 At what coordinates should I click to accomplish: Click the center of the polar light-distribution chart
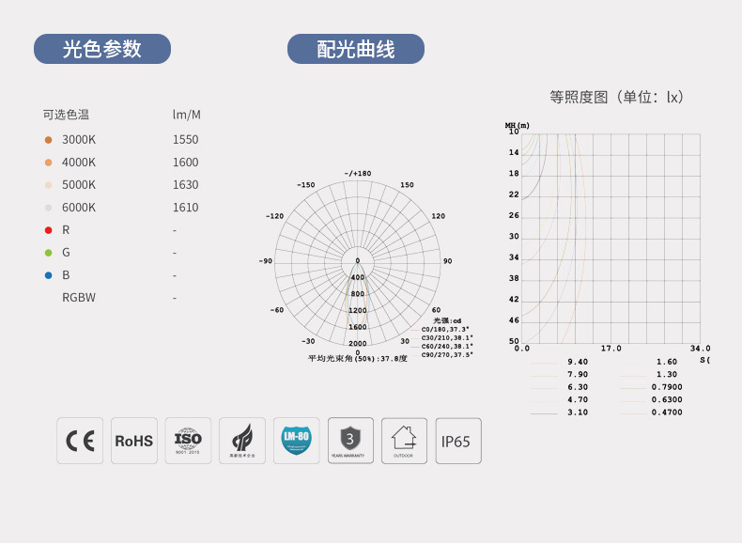[x=357, y=261]
